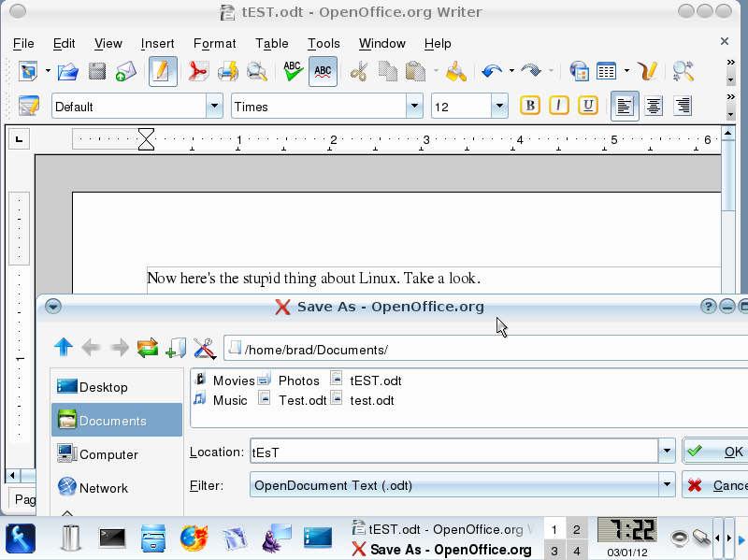Open a file with the Open folder icon
This screenshot has height=560, width=748.
point(67,72)
